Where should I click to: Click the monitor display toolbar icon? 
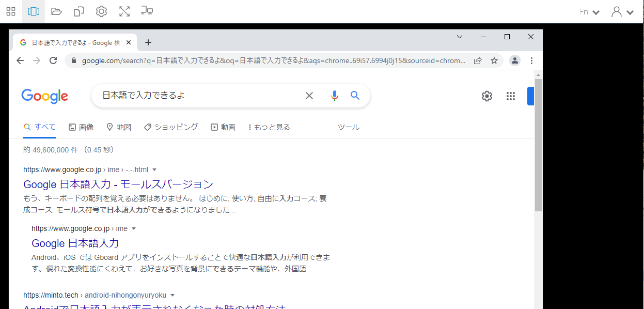[147, 11]
